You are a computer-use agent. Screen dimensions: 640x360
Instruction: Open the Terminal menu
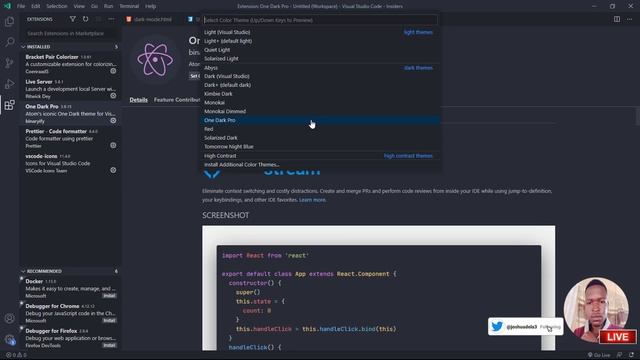pos(129,6)
